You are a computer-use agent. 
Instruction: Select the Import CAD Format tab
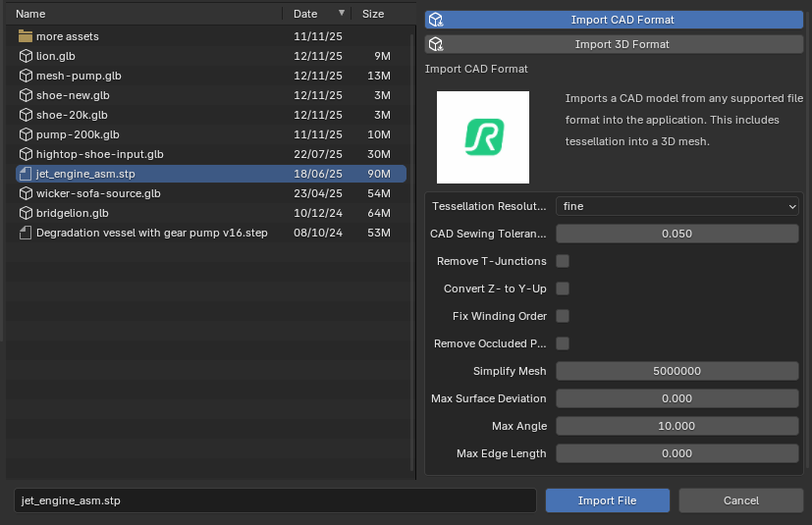click(622, 20)
